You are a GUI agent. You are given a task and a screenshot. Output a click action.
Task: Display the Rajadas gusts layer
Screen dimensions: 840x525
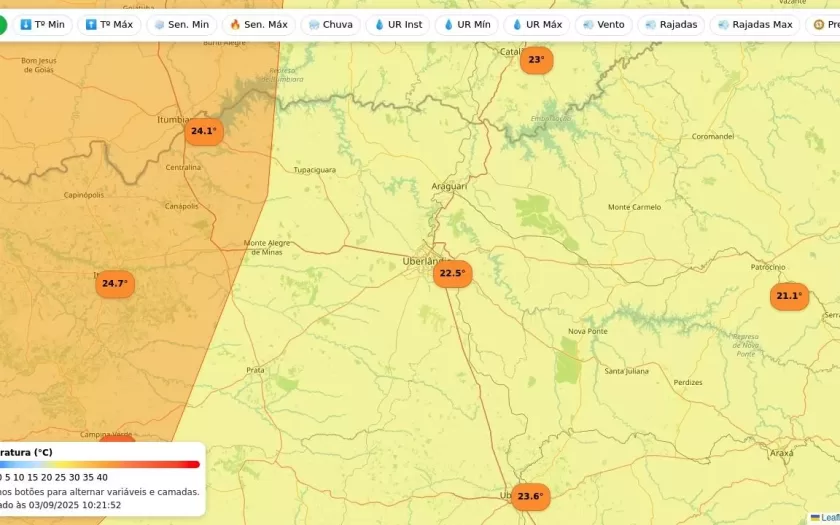click(671, 24)
